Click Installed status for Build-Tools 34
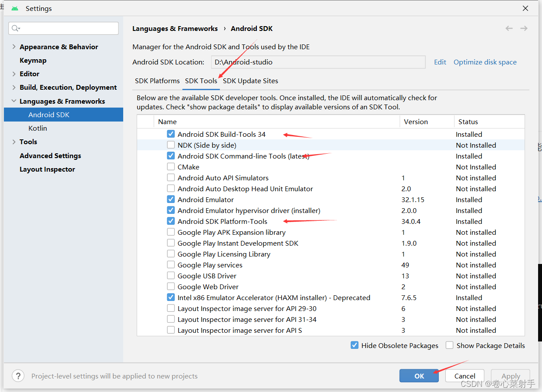This screenshot has height=392, width=542. (x=469, y=134)
